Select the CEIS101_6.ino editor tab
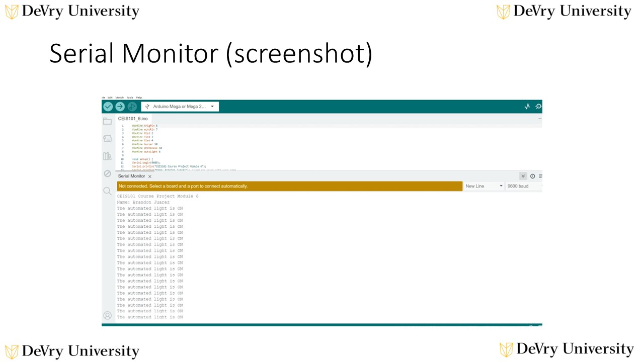 pos(133,119)
